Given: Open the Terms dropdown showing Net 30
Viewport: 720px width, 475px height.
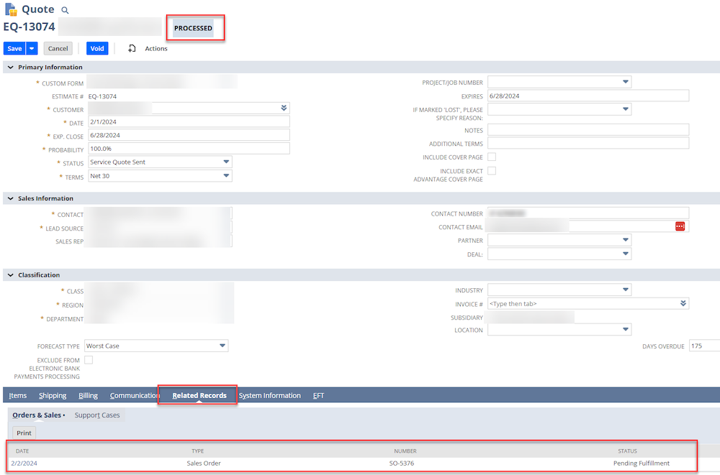Looking at the screenshot, I should click(x=160, y=176).
